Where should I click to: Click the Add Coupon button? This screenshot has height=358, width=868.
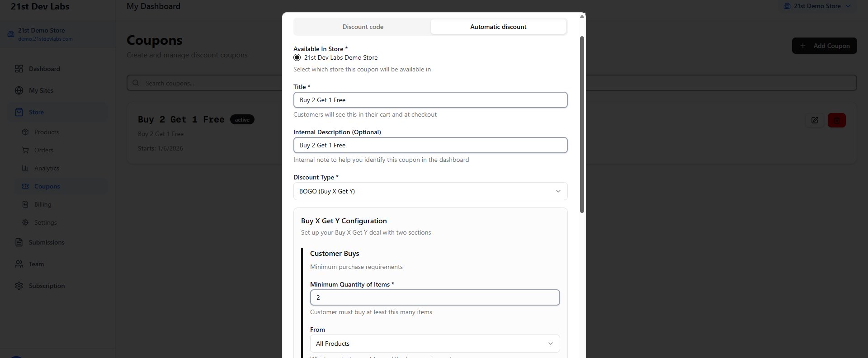[824, 46]
